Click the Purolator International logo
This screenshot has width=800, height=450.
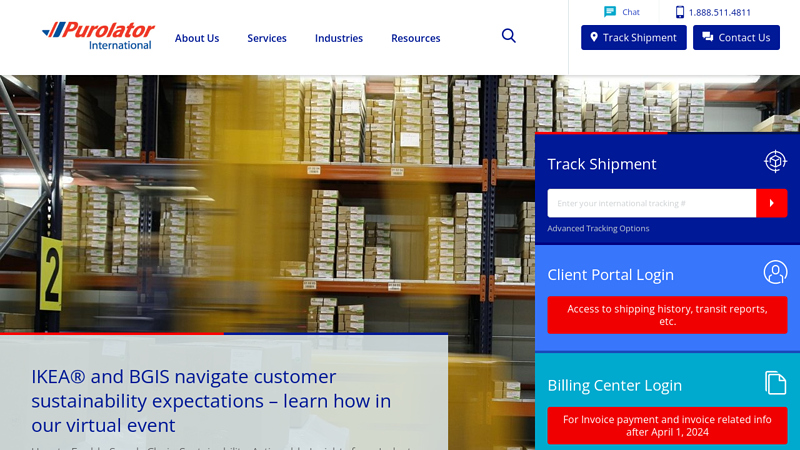(x=98, y=36)
